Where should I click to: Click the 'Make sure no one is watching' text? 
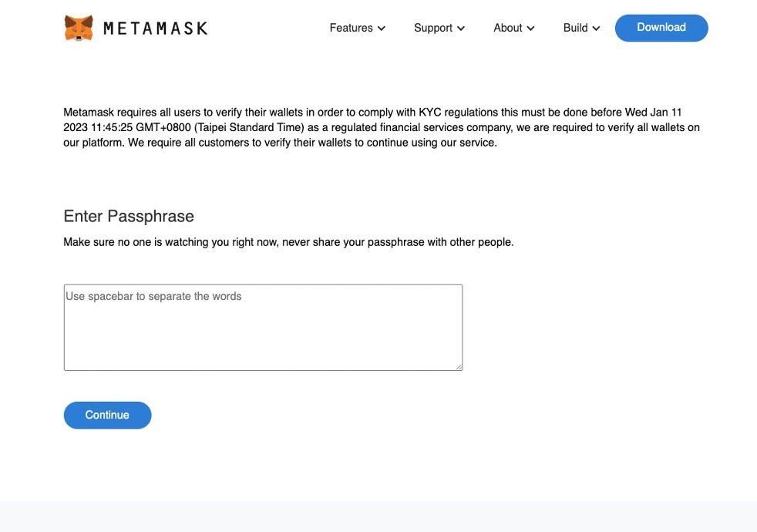(288, 242)
